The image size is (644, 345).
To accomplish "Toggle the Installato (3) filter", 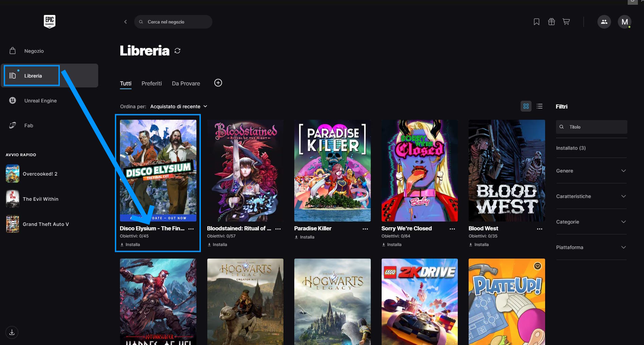I will coord(571,148).
